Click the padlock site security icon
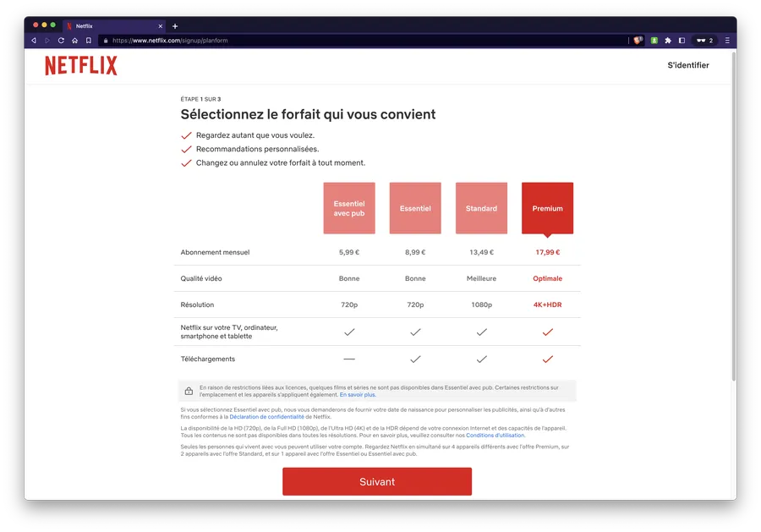 tap(106, 41)
